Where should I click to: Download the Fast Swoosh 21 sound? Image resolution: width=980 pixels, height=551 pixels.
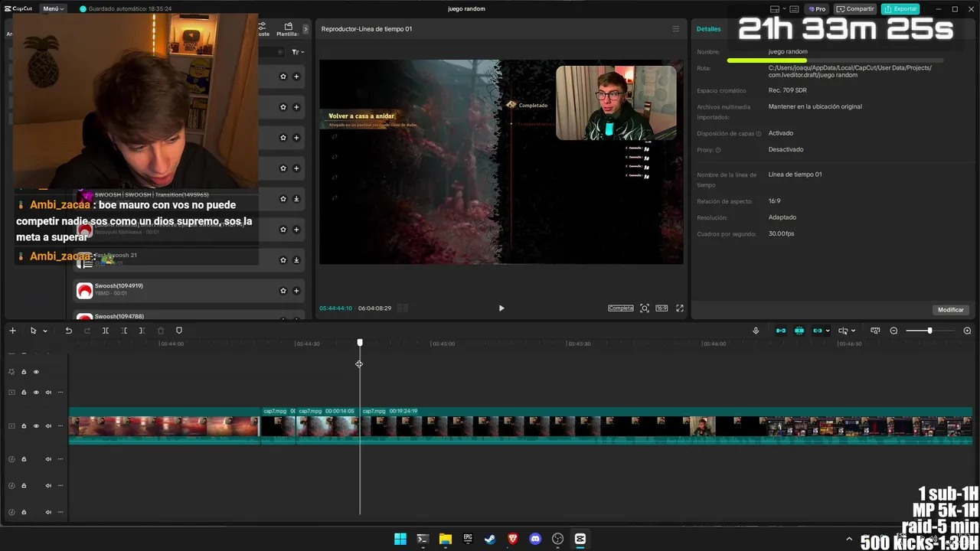coord(296,260)
